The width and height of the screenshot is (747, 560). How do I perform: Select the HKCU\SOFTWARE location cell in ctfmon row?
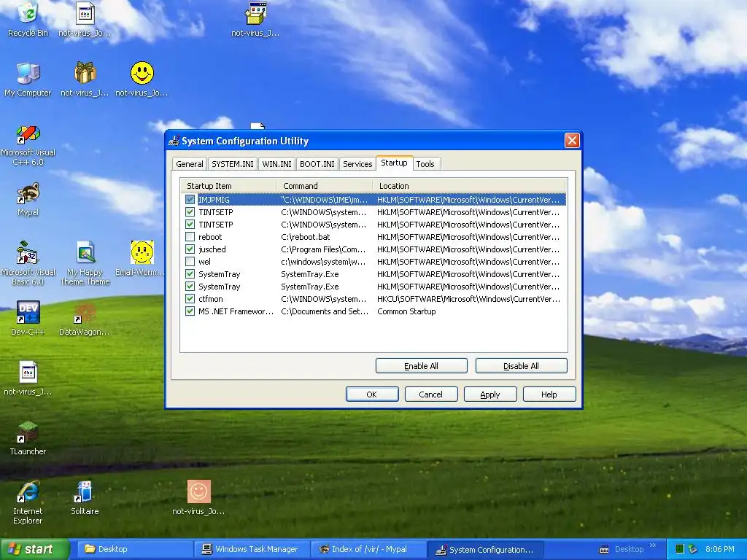[468, 298]
